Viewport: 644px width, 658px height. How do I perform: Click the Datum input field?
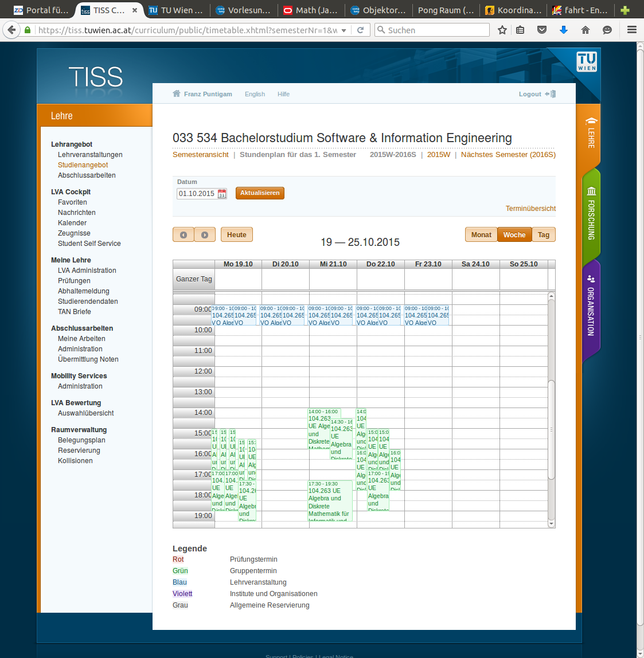tap(196, 194)
